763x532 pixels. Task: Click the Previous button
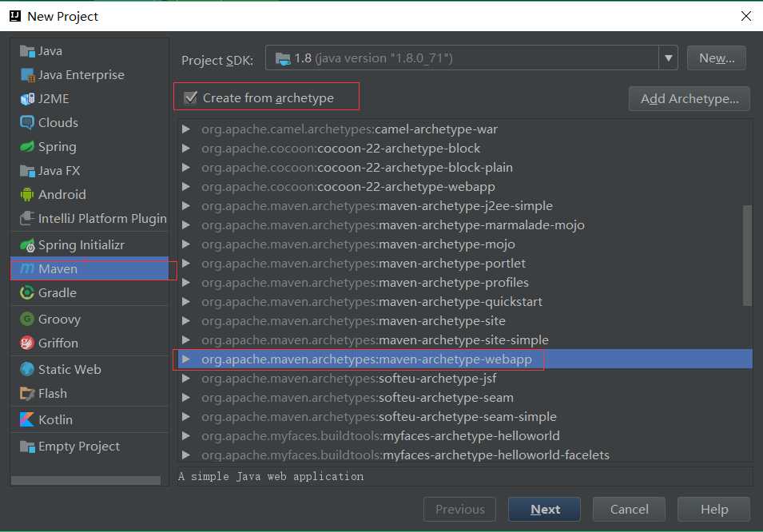(460, 509)
